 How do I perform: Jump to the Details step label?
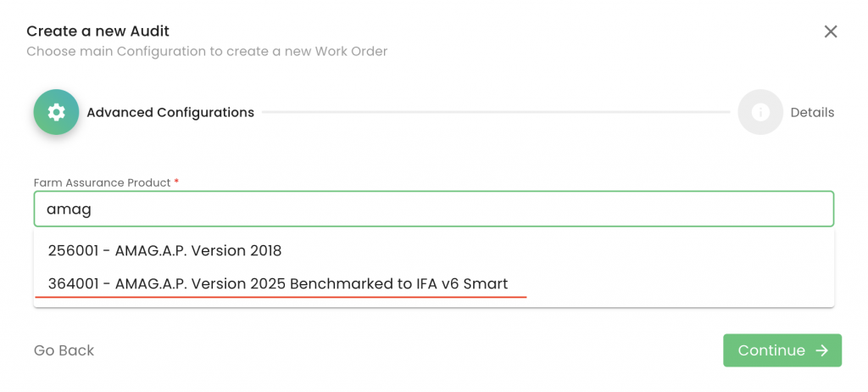click(812, 112)
